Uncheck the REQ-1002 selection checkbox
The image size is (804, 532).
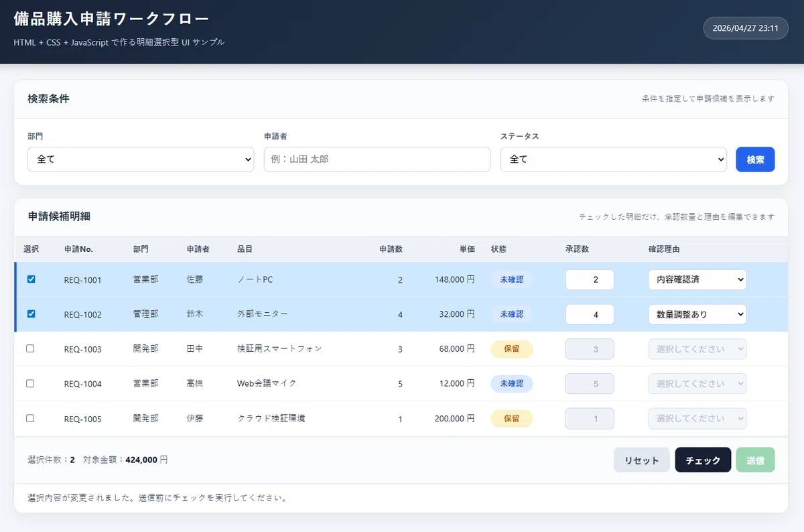(31, 314)
